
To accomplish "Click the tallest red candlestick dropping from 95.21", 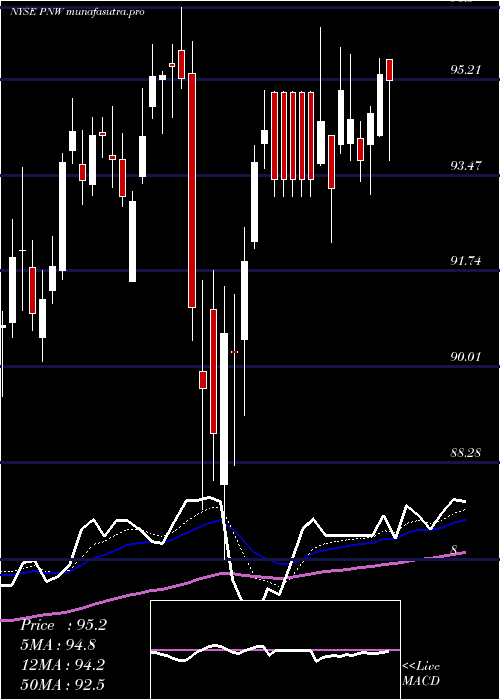I will coord(192,190).
